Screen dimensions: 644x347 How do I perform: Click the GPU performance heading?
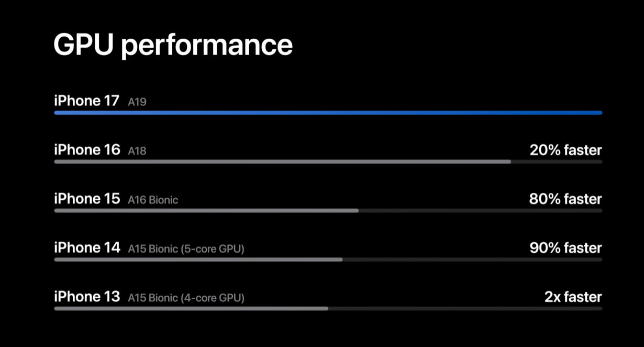coord(173,46)
